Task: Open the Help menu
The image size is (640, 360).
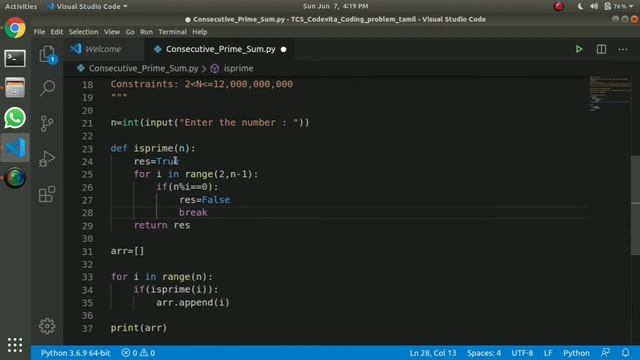Action: click(200, 32)
